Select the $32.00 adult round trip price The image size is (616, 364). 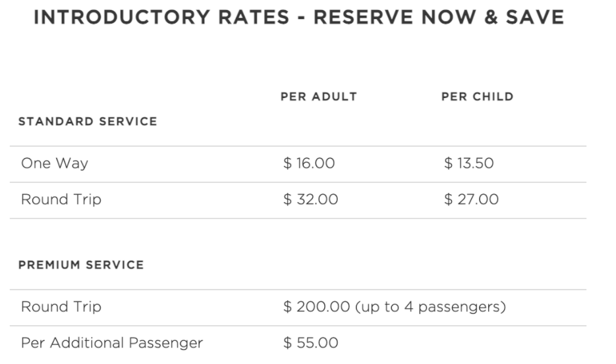pyautogui.click(x=310, y=199)
